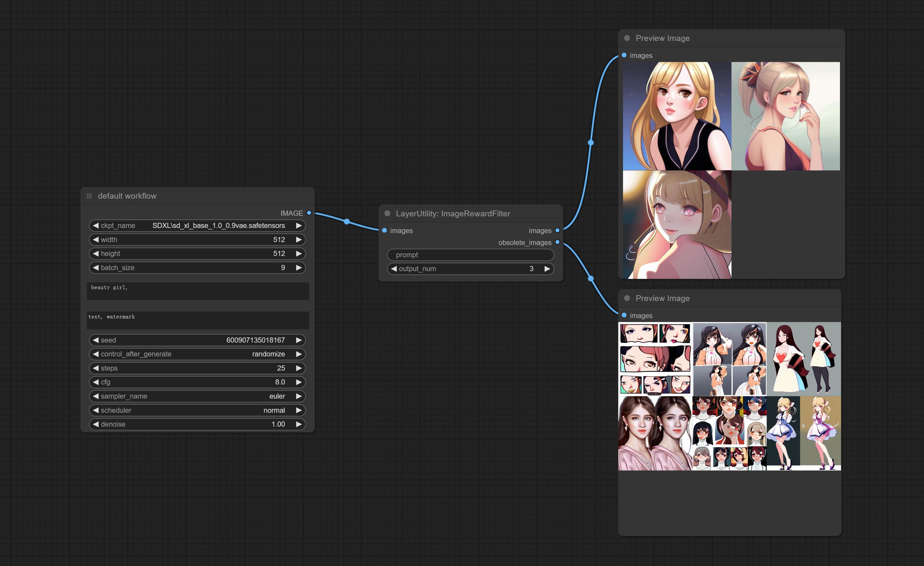924x566 pixels.
Task: Click the bottom Preview Image input connector
Action: pyautogui.click(x=624, y=315)
